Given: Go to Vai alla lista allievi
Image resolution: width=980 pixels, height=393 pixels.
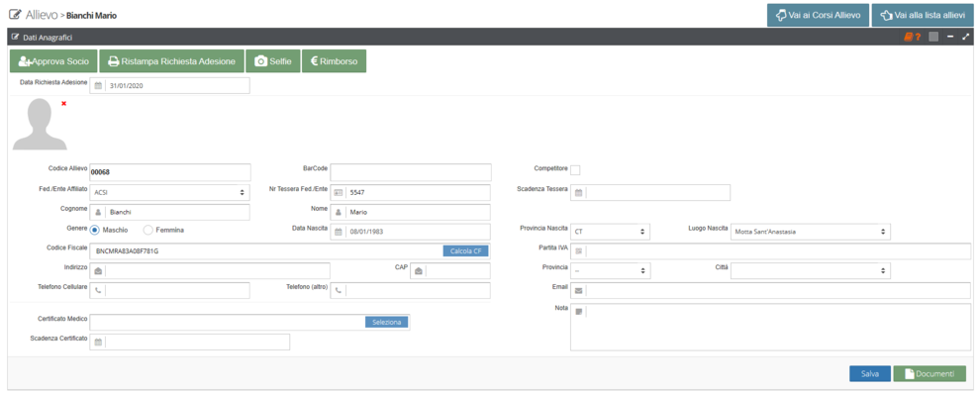Looking at the screenshot, I should pos(923,15).
